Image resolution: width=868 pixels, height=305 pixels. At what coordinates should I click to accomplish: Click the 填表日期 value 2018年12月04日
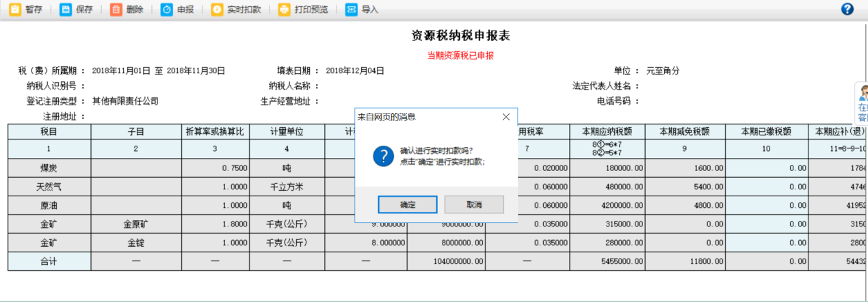point(354,70)
